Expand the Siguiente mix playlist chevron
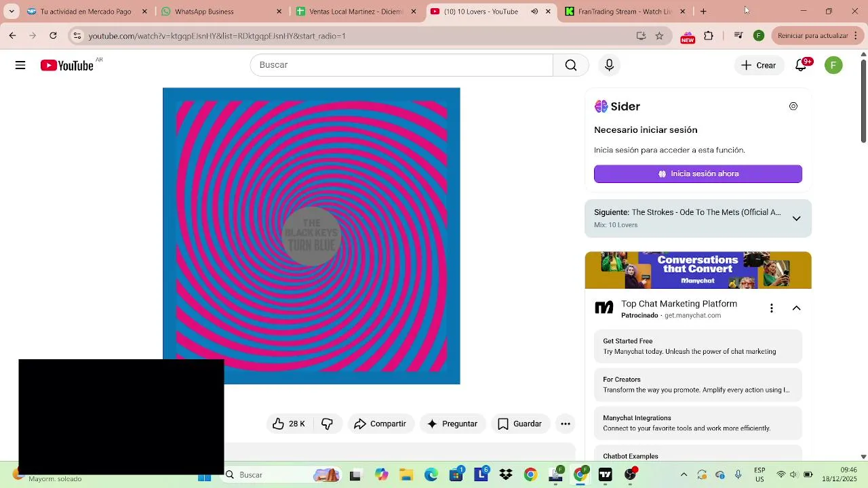The height and width of the screenshot is (488, 868). pos(797,218)
